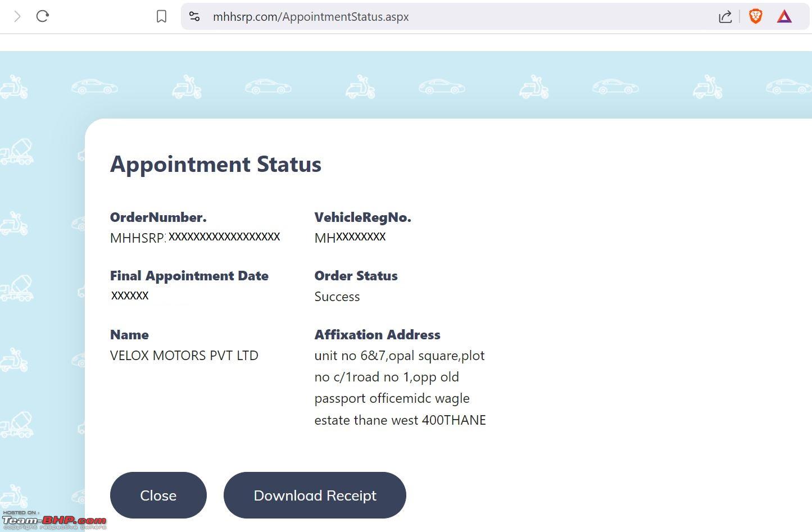Click the browser forward arrow
Screen dimensions: 812x532
pyautogui.click(x=17, y=16)
